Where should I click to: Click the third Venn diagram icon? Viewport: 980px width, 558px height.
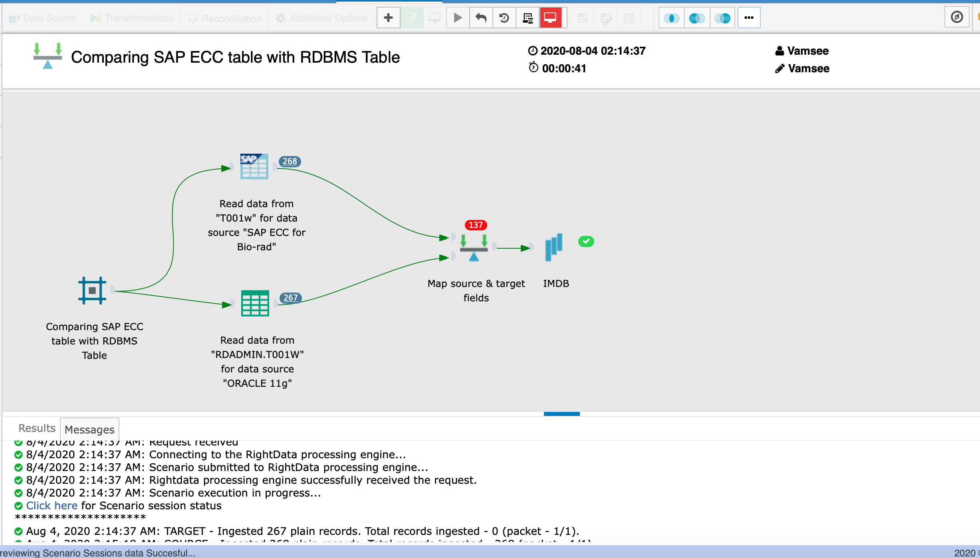click(722, 18)
